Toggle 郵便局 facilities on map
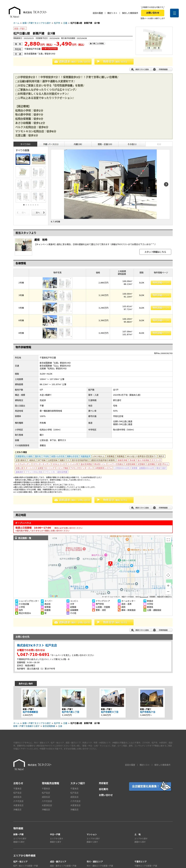 point(148,607)
